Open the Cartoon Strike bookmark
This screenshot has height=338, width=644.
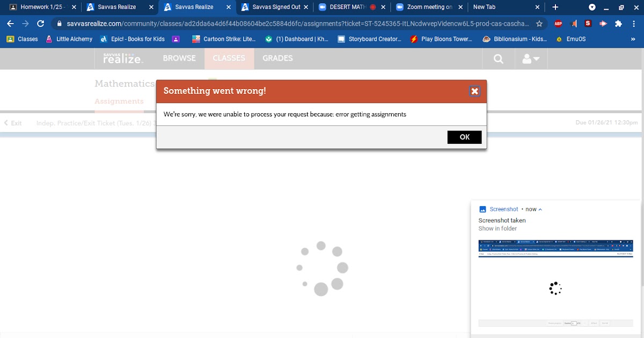[223, 39]
